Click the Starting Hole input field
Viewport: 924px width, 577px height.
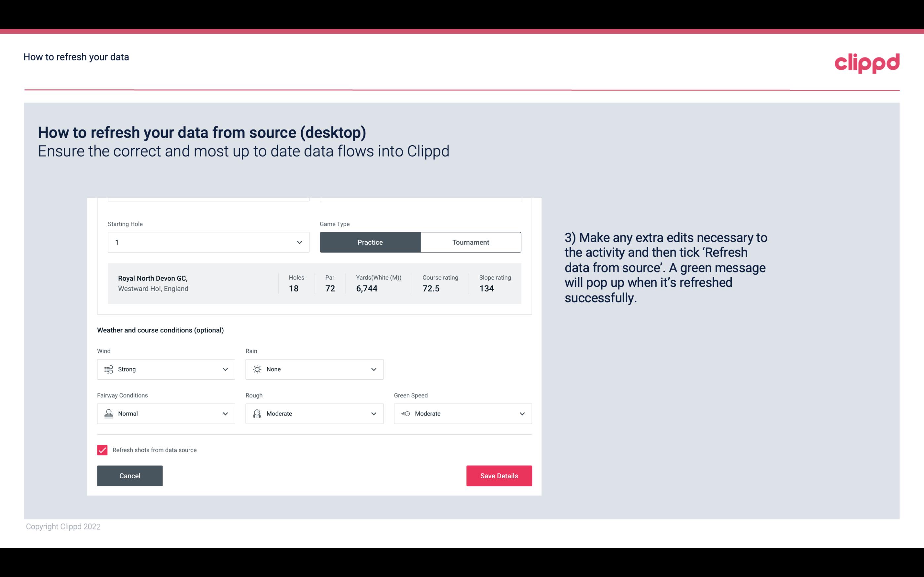tap(207, 242)
